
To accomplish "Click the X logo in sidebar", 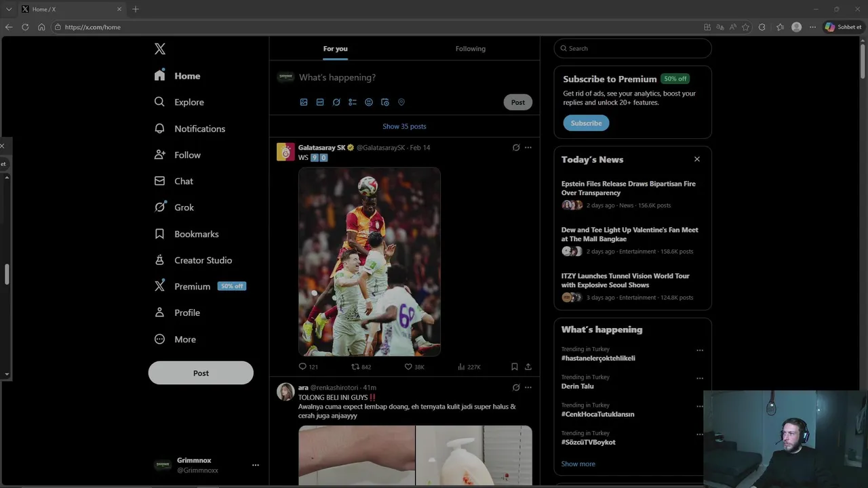I will [159, 49].
